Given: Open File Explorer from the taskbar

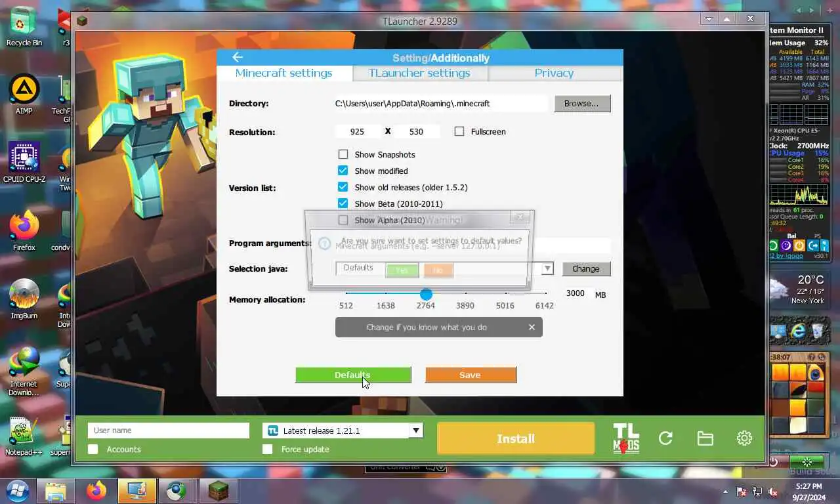Looking at the screenshot, I should 55,491.
